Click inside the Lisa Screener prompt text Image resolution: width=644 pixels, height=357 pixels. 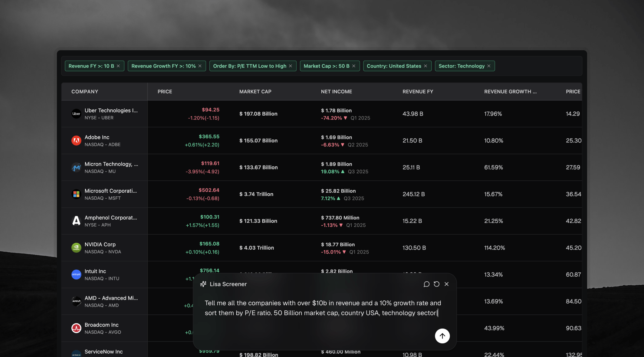pyautogui.click(x=323, y=308)
